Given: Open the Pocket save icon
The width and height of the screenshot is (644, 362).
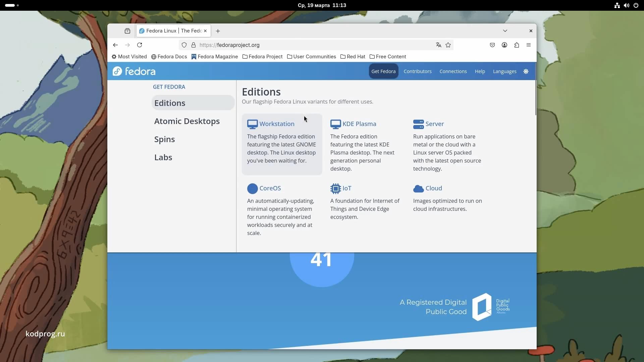Looking at the screenshot, I should [492, 45].
